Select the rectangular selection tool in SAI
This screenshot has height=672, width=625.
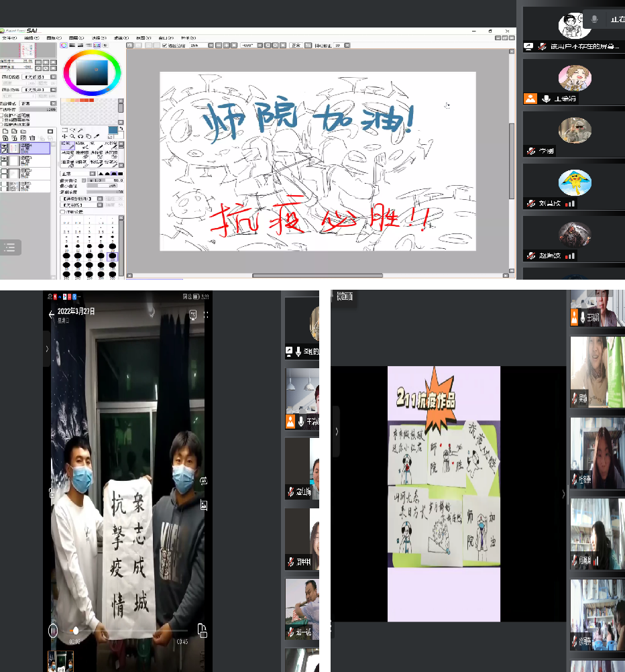(x=65, y=129)
